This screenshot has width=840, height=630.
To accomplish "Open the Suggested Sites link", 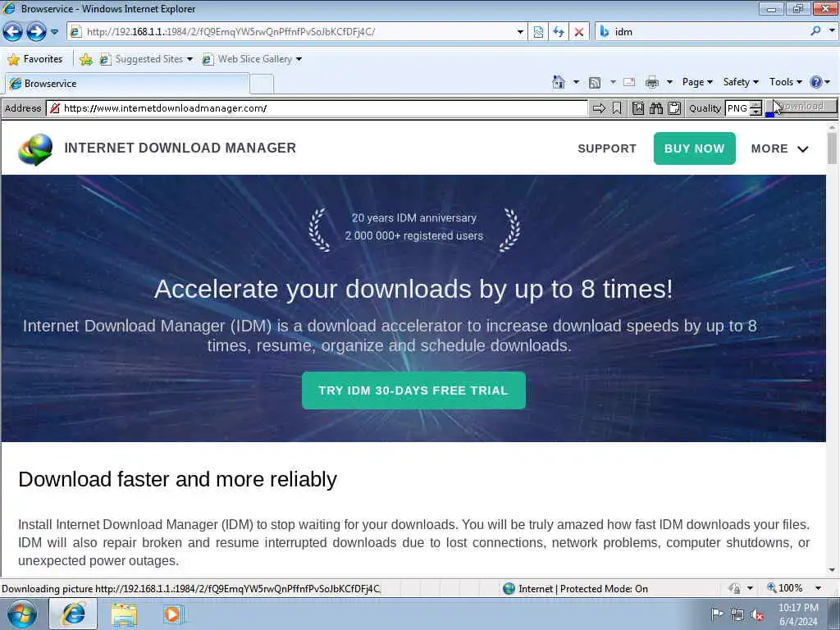I will coord(146,59).
